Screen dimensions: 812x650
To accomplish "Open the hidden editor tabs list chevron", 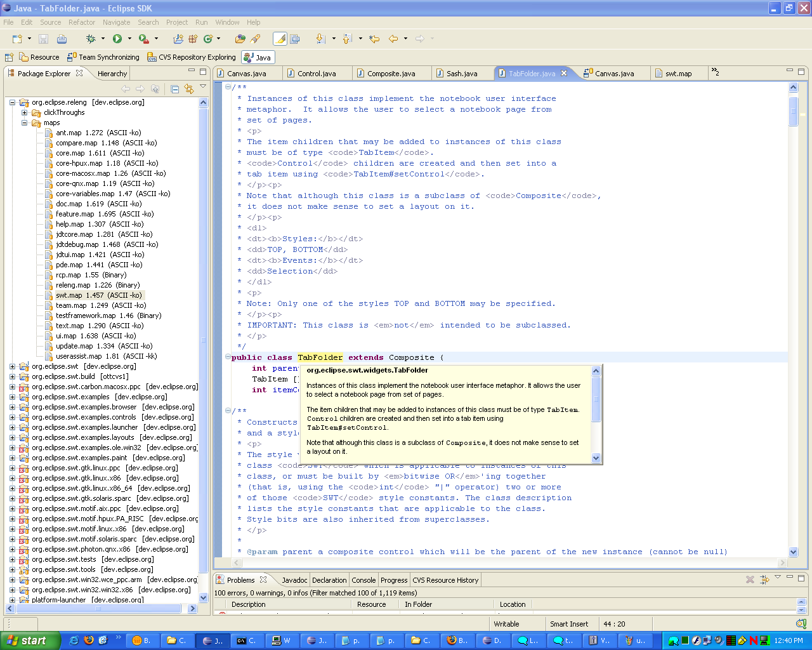I will pyautogui.click(x=715, y=72).
